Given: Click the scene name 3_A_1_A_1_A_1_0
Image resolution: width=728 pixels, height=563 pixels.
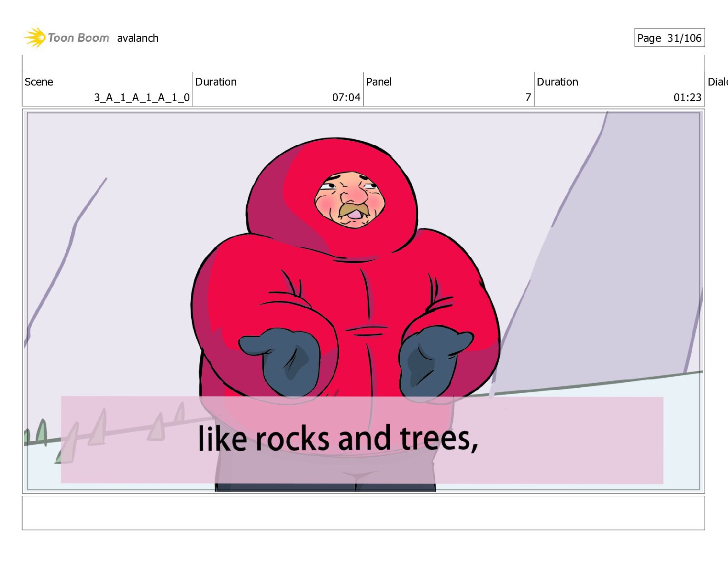Looking at the screenshot, I should click(x=142, y=98).
